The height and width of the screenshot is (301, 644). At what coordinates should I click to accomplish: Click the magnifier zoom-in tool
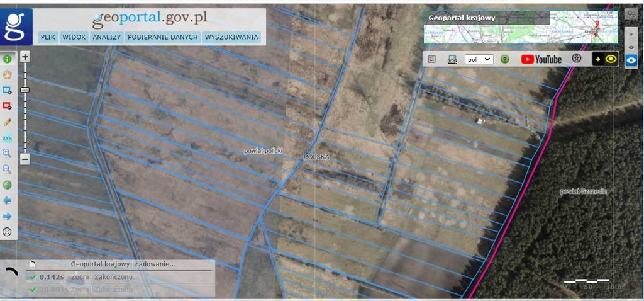tap(8, 153)
